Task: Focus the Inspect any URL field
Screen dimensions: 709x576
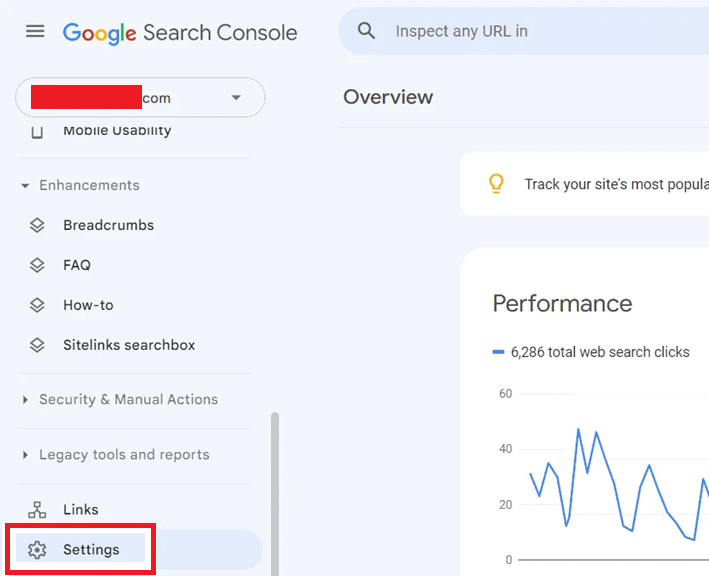Action: coord(524,31)
